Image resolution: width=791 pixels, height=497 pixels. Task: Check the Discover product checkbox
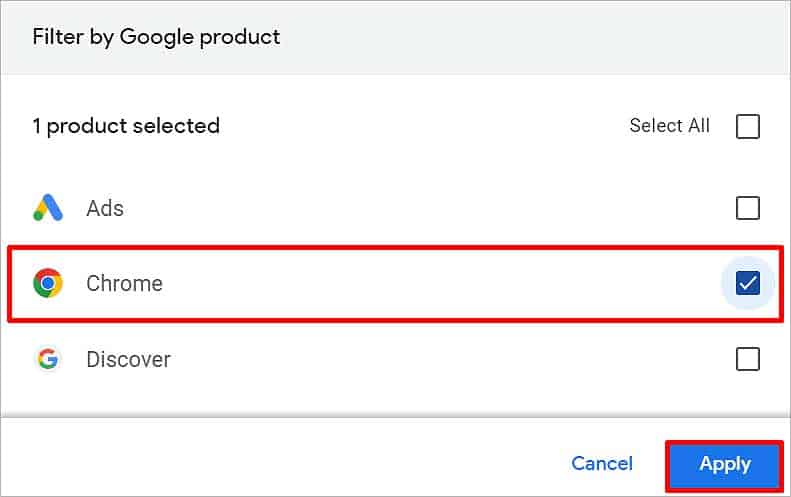click(x=748, y=359)
